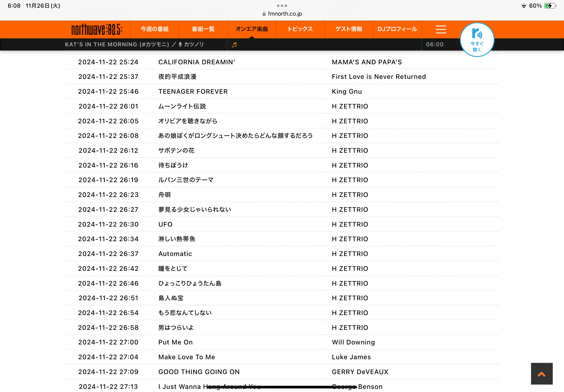Tap the radiko listen-now circle button
Viewport: 564px width, 392px height.
(477, 40)
